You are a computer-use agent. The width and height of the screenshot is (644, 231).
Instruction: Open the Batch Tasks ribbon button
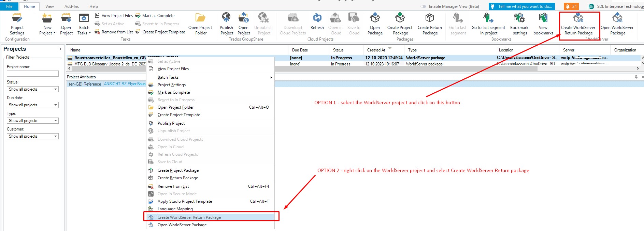coord(84,24)
